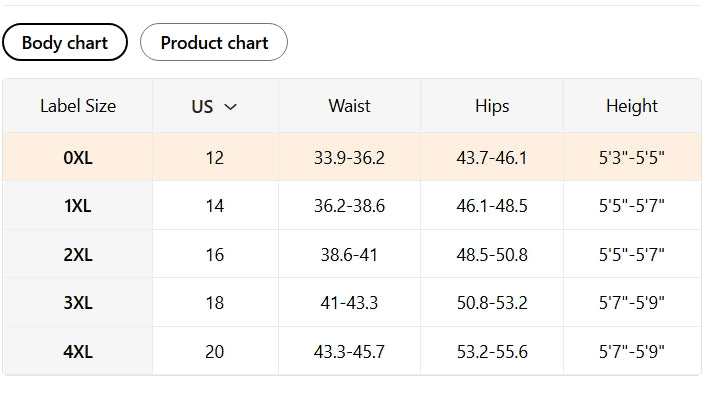Screen dimensions: 723x401
Task: Click hips value 53.2-55.6
Action: (x=492, y=351)
